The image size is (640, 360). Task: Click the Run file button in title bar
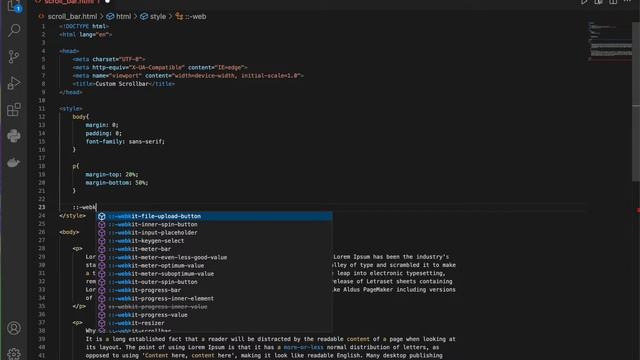coord(584,2)
